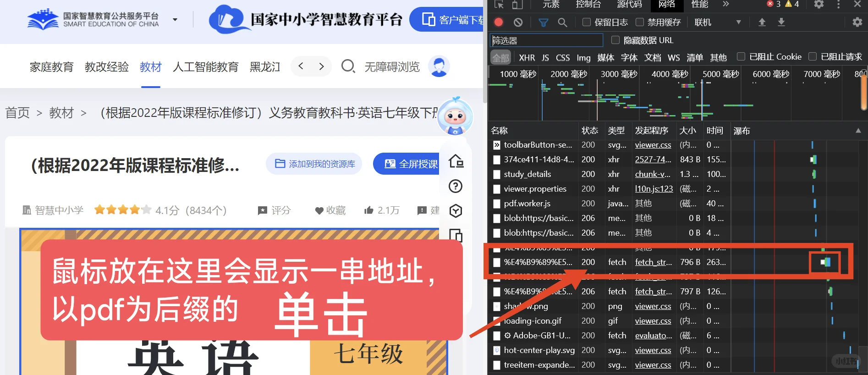Image resolution: width=868 pixels, height=375 pixels.
Task: Tick checkbox of viewer.properties row
Action: point(496,189)
